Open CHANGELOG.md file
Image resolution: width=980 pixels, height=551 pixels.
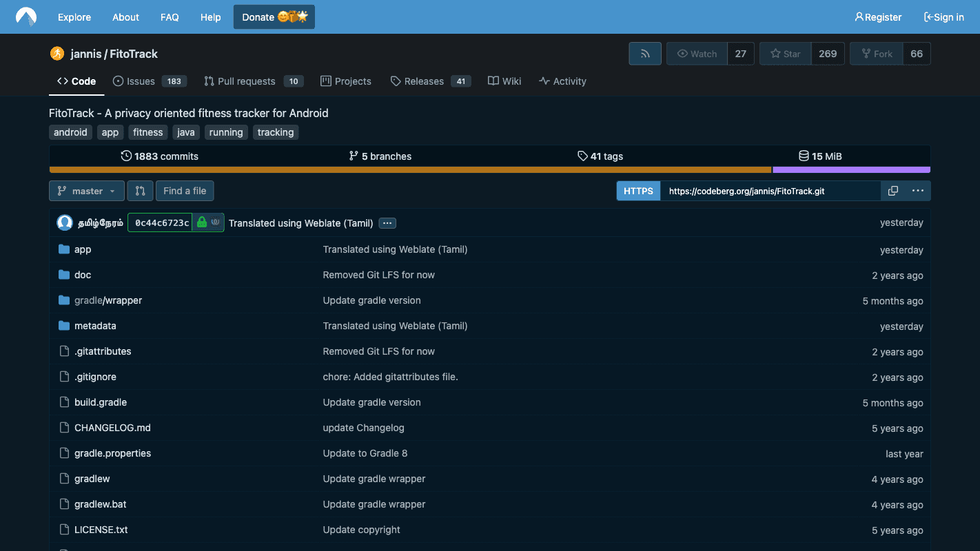[x=112, y=428]
